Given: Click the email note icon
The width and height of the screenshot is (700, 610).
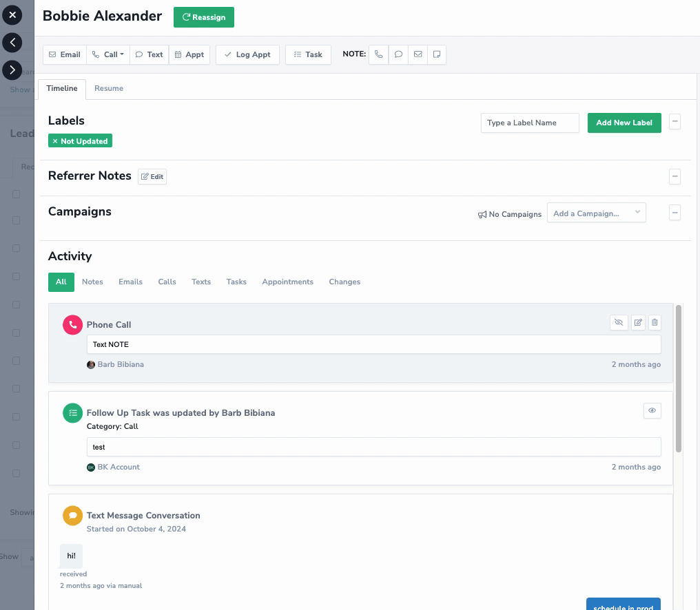Looking at the screenshot, I should [x=418, y=54].
